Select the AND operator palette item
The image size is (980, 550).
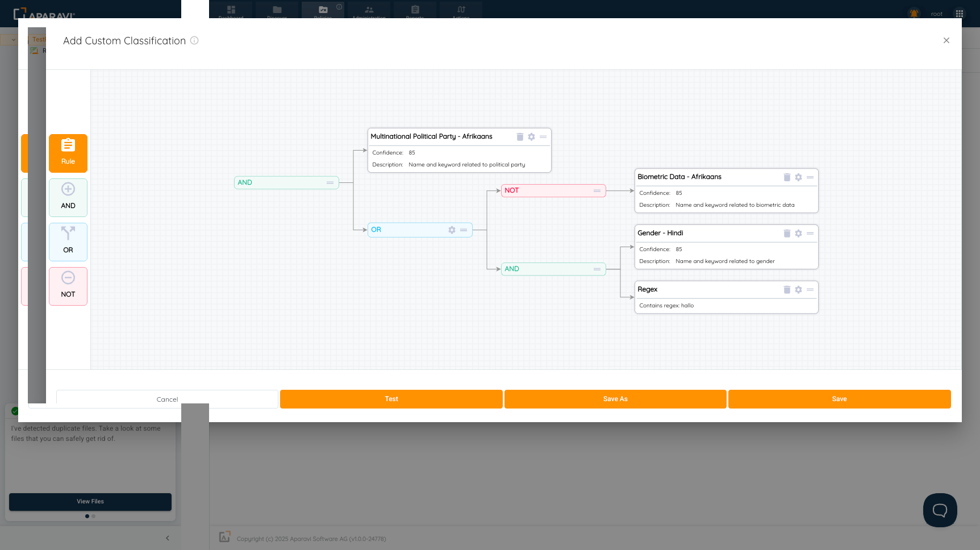coord(68,198)
